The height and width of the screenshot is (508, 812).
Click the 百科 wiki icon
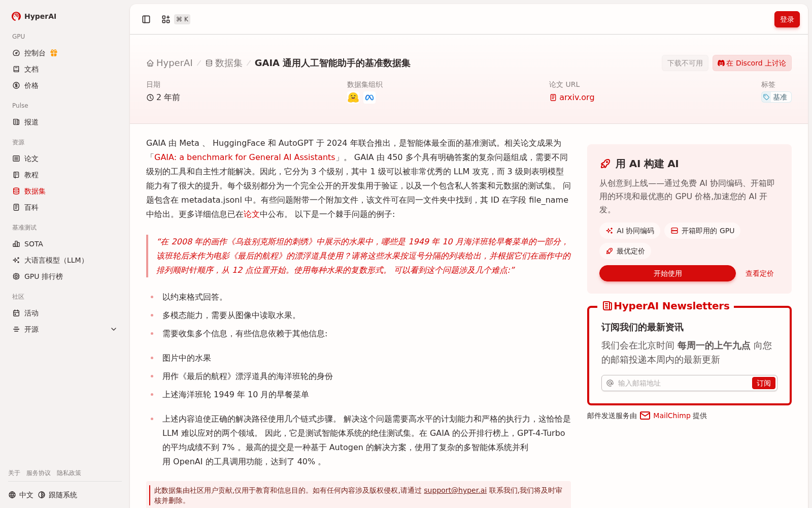[16, 207]
